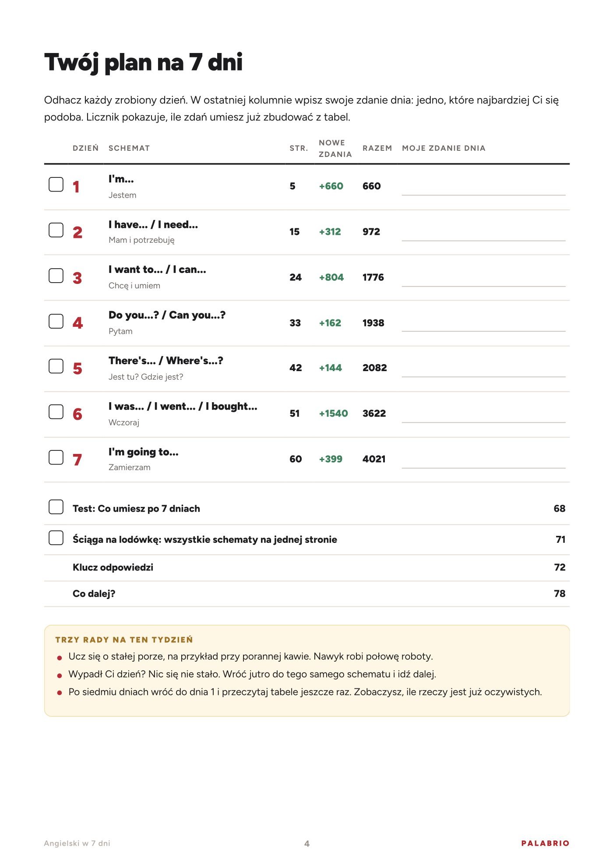Click the +660 new sentences value
This screenshot has width=613, height=868.
click(331, 186)
